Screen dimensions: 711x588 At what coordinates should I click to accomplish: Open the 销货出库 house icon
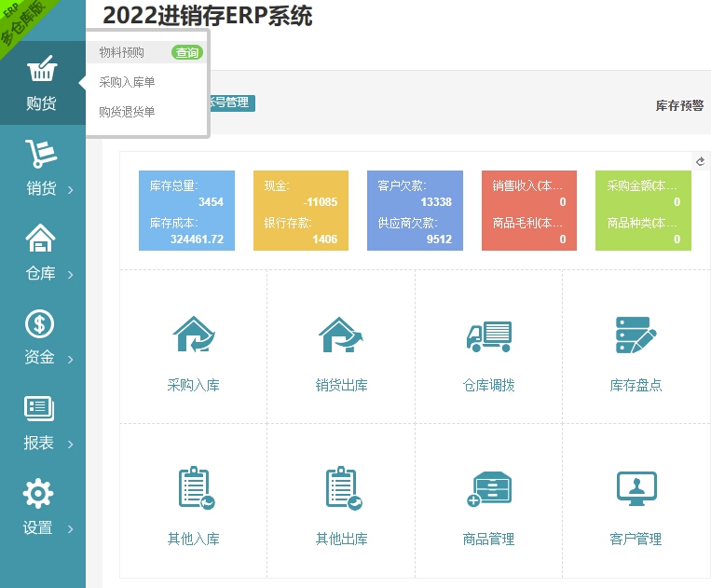click(341, 335)
